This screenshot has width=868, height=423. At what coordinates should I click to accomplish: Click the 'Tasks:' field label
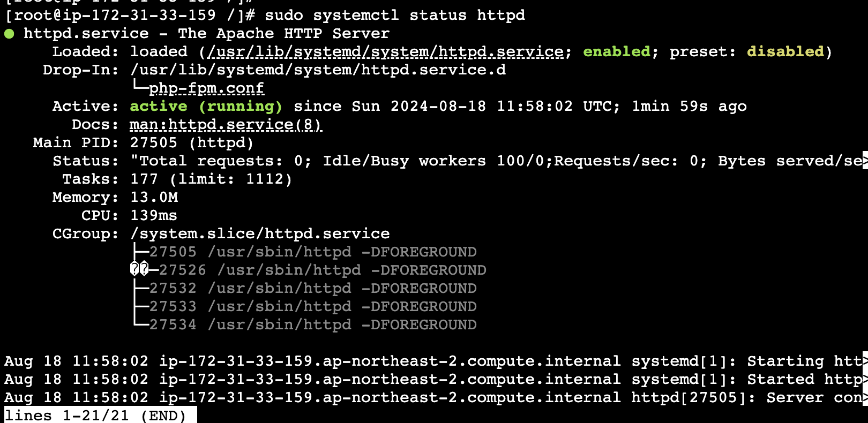pyautogui.click(x=90, y=179)
